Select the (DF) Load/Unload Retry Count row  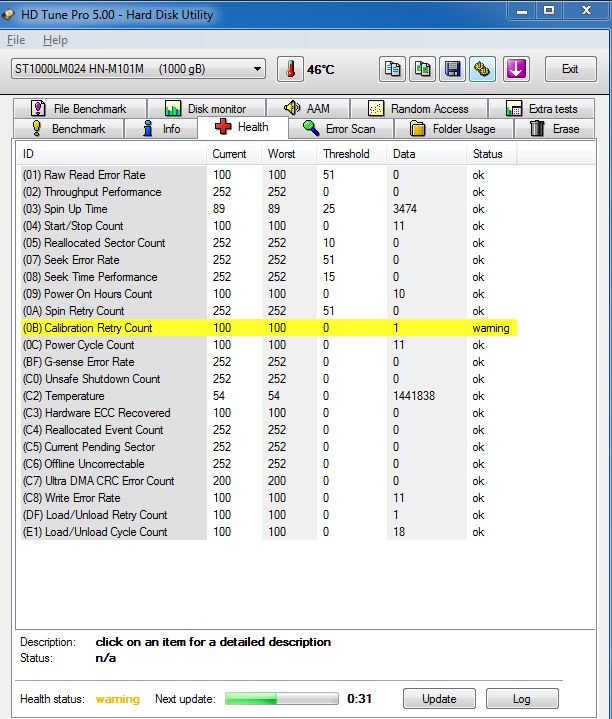click(x=269, y=514)
